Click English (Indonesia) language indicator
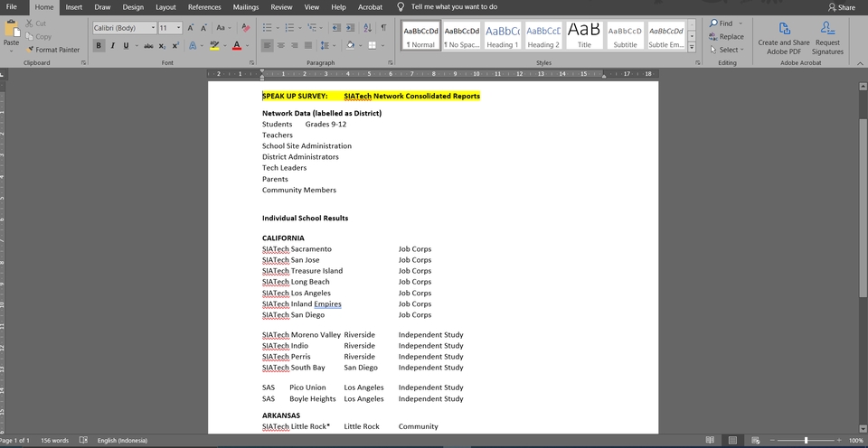Screen dimensions: 868x448 point(122,440)
